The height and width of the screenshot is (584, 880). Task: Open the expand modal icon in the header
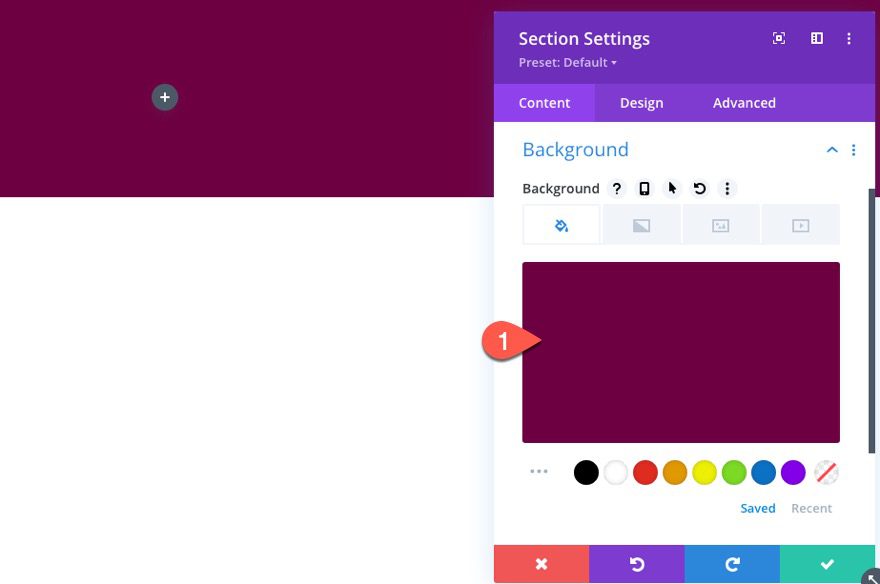(778, 38)
